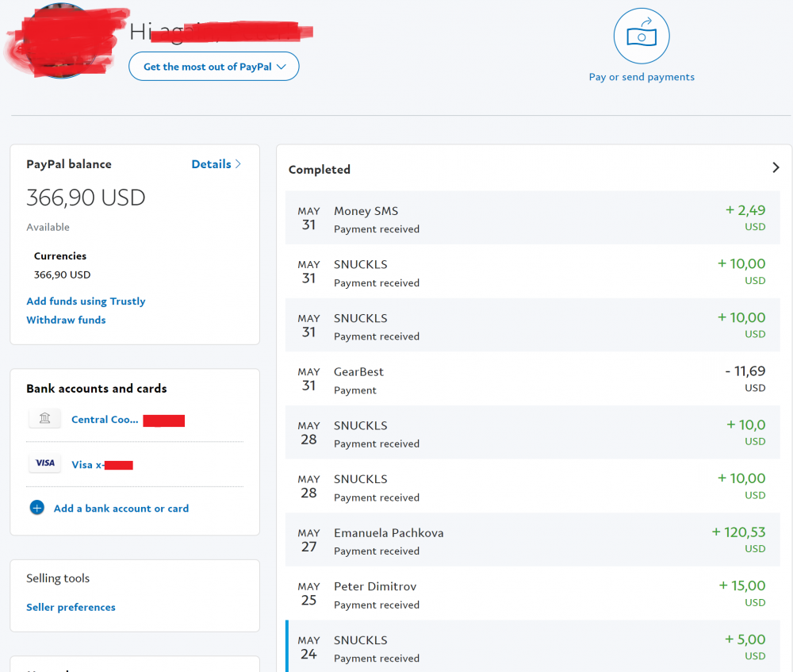This screenshot has width=793, height=672.
Task: Click the Selling tools heading
Action: (58, 578)
